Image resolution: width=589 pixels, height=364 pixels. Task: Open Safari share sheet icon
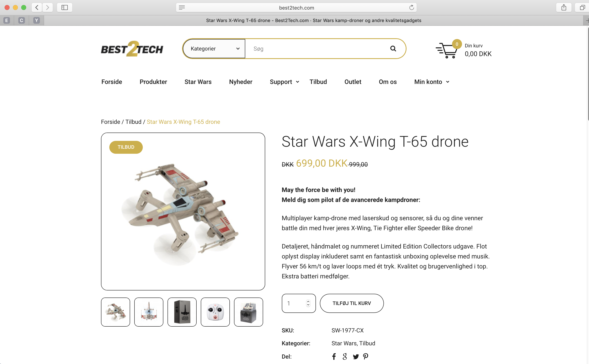(x=564, y=7)
